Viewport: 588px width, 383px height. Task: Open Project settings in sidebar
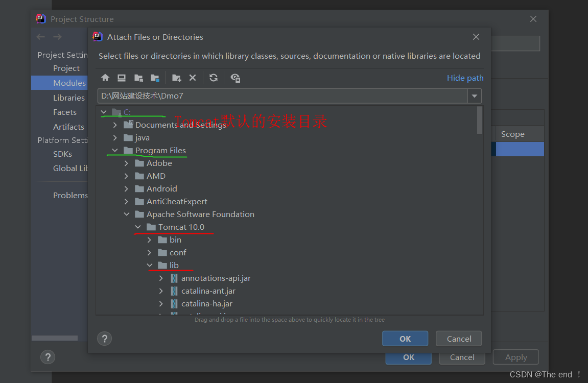(66, 68)
